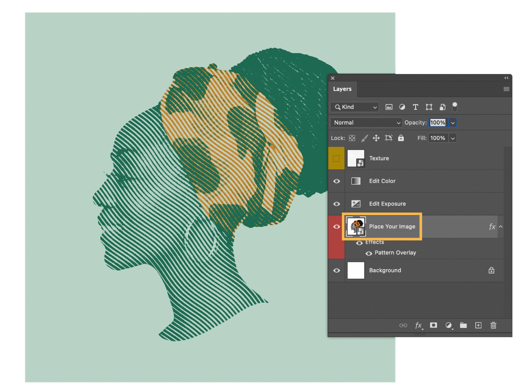This screenshot has height=392, width=532.
Task: Click the pixel layer filter icon
Action: [x=389, y=107]
